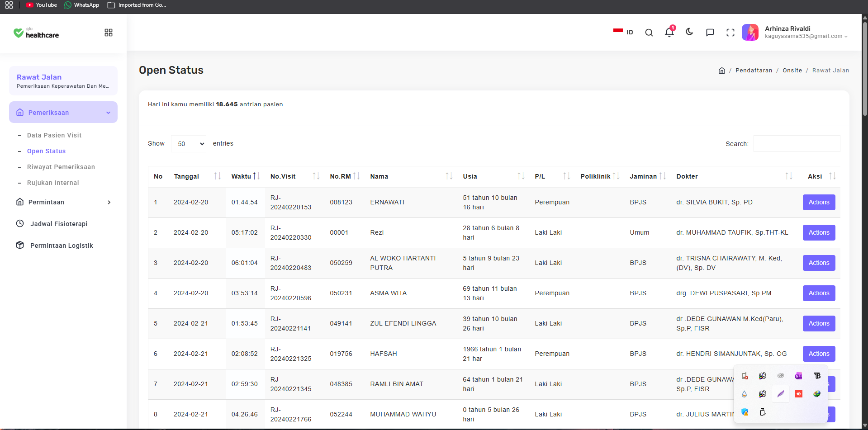Screen dimensions: 868x430
Task: Click the home icon in breadcrumb
Action: (722, 71)
